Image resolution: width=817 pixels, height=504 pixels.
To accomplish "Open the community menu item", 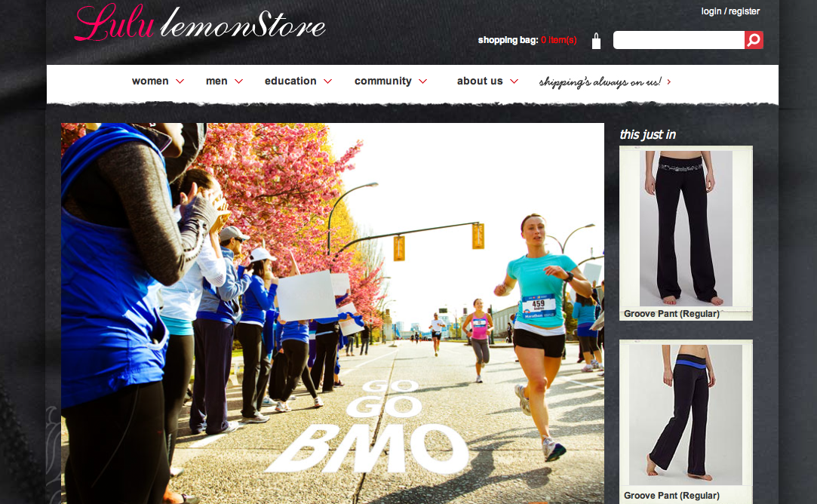I will (383, 81).
